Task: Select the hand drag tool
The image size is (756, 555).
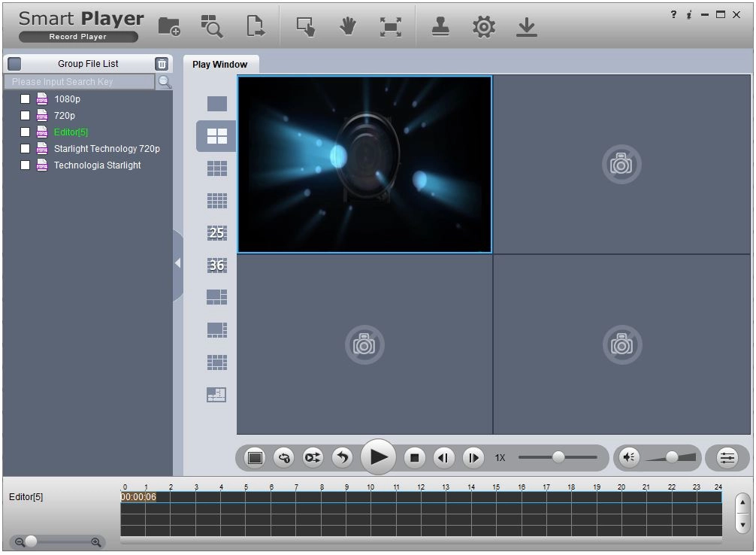Action: (348, 26)
